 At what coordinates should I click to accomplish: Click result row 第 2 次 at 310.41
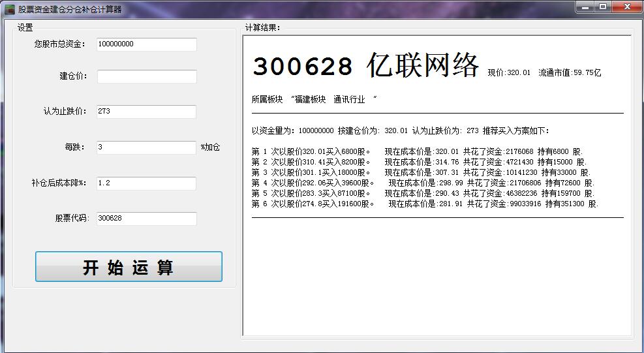coord(420,162)
